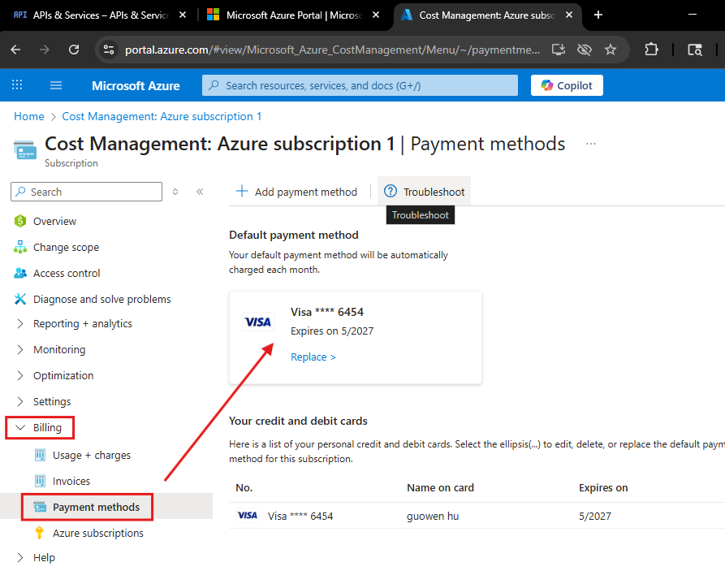This screenshot has width=725, height=588.
Task: Click the Expires on column header
Action: tap(603, 487)
